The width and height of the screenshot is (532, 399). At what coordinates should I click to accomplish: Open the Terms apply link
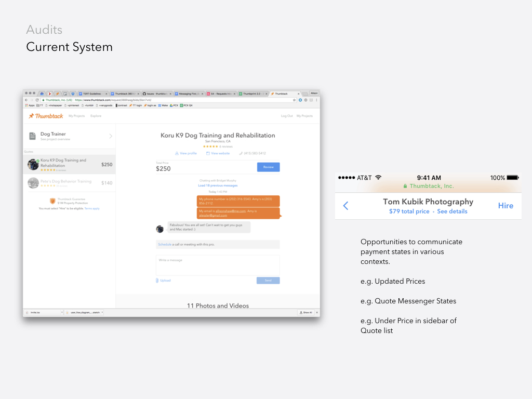click(92, 209)
